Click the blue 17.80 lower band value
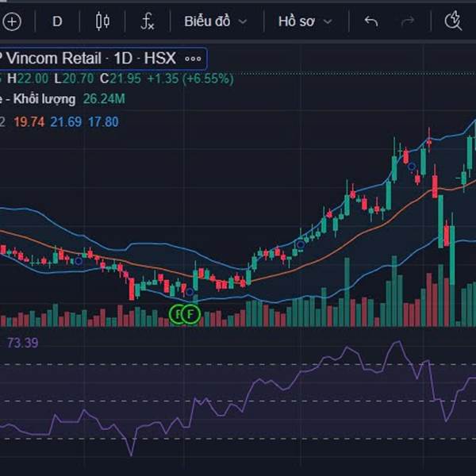The height and width of the screenshot is (476, 476). coord(103,122)
